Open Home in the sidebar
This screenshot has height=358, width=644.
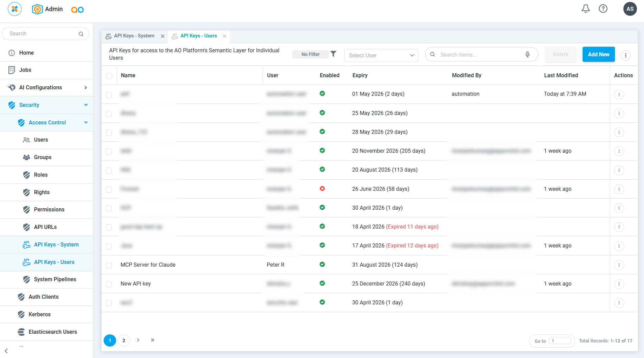tap(47, 53)
